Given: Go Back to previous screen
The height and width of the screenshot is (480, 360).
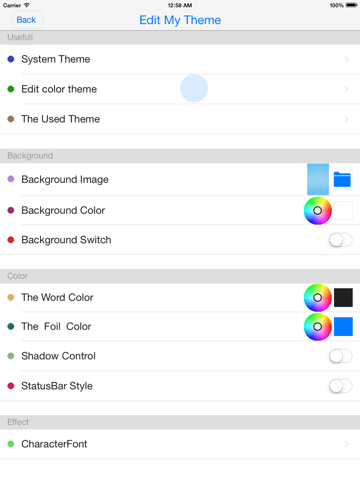Looking at the screenshot, I should [x=26, y=20].
